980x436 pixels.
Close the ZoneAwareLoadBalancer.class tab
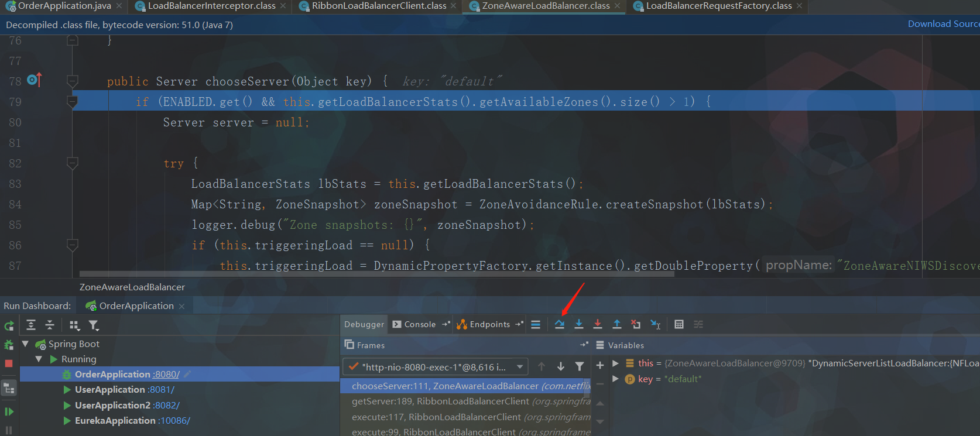point(617,6)
